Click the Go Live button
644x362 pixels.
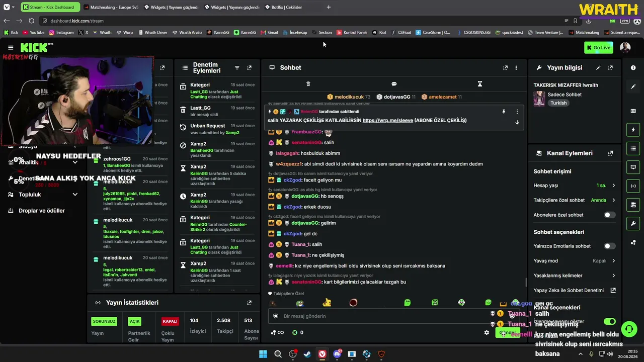(598, 47)
